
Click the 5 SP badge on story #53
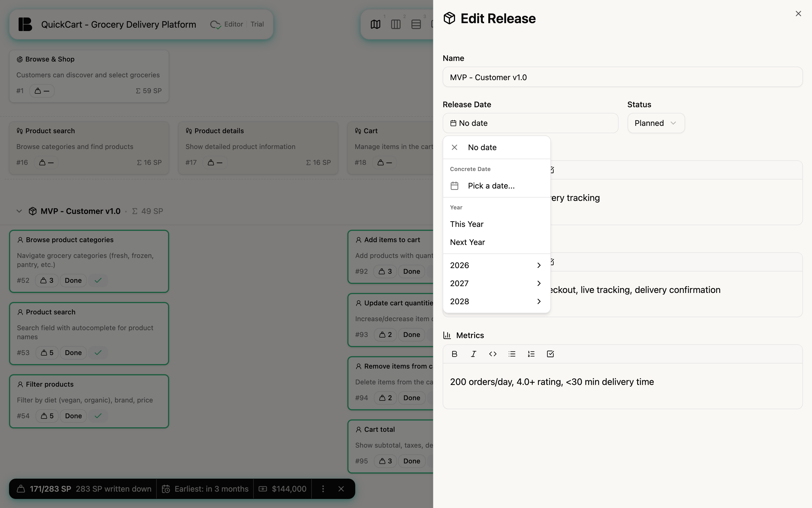click(47, 352)
